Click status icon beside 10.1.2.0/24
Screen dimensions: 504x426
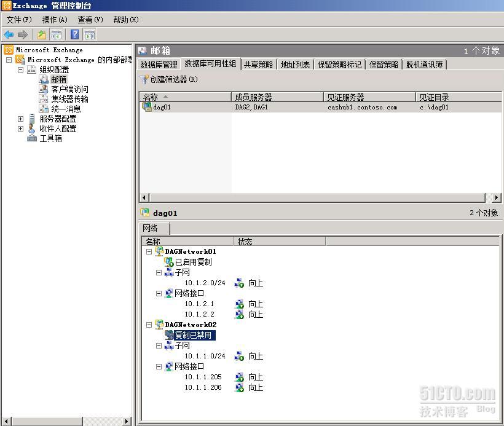coord(240,283)
